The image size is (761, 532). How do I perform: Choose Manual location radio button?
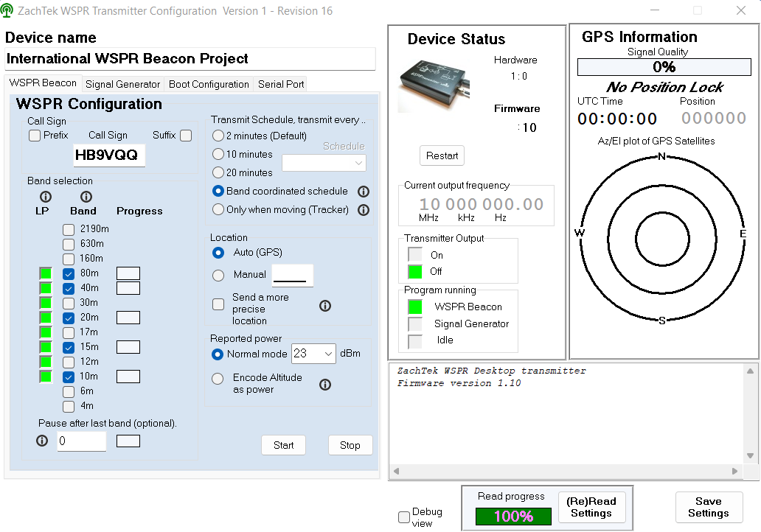coord(218,275)
